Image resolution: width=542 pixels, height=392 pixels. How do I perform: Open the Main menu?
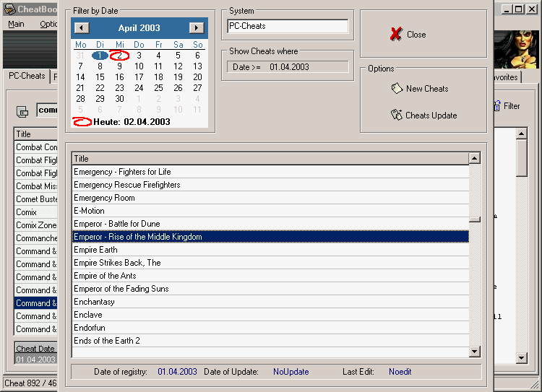click(16, 24)
